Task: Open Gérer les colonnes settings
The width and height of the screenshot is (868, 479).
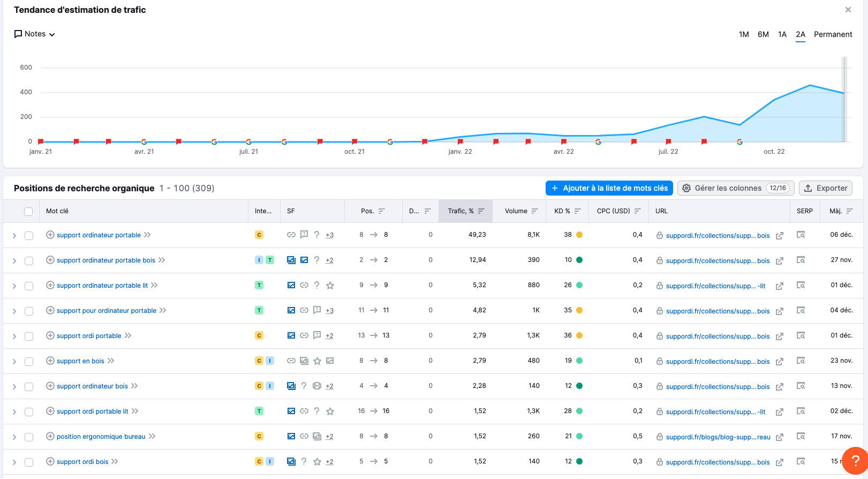Action: (x=736, y=188)
